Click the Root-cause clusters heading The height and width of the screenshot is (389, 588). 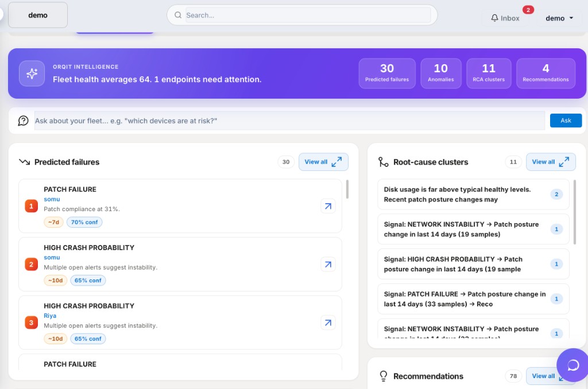pos(431,162)
